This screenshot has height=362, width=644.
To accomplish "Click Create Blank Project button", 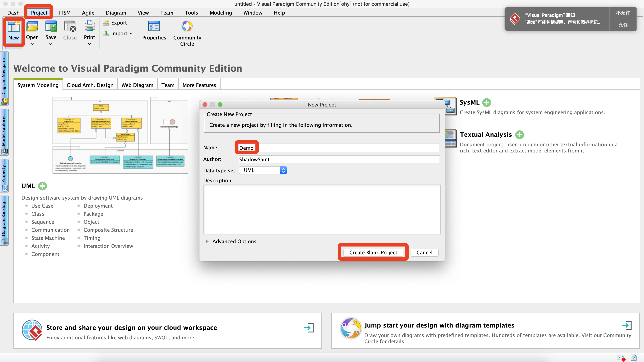I will point(373,253).
